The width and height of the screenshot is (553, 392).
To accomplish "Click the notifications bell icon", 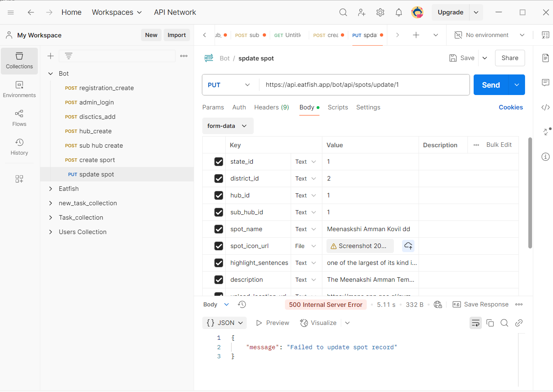I will [x=398, y=12].
